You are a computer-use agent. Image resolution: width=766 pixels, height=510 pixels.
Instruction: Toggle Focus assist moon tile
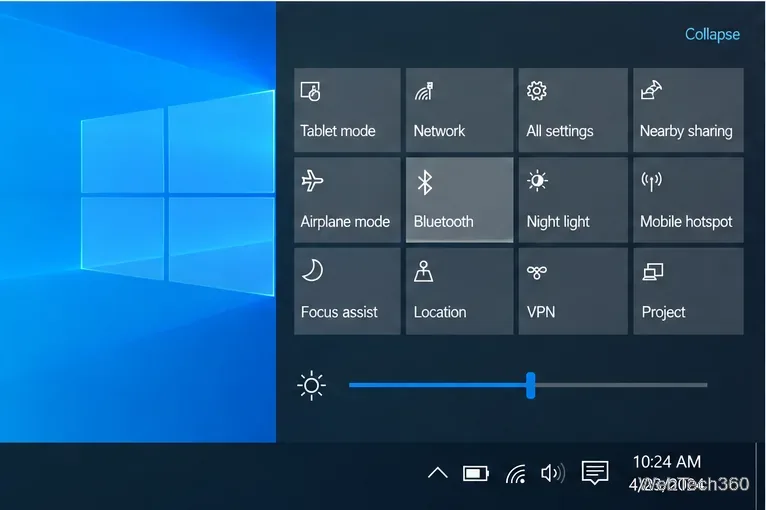pyautogui.click(x=347, y=291)
